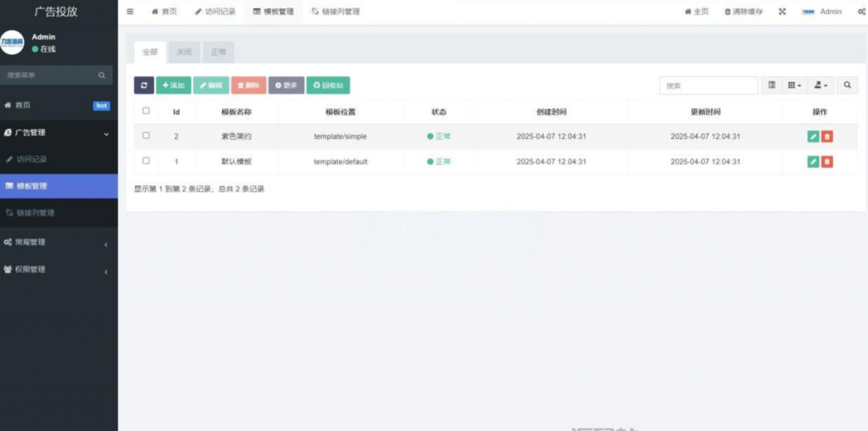Open 链接列管理 in the sidebar
This screenshot has height=431, width=868.
point(58,213)
